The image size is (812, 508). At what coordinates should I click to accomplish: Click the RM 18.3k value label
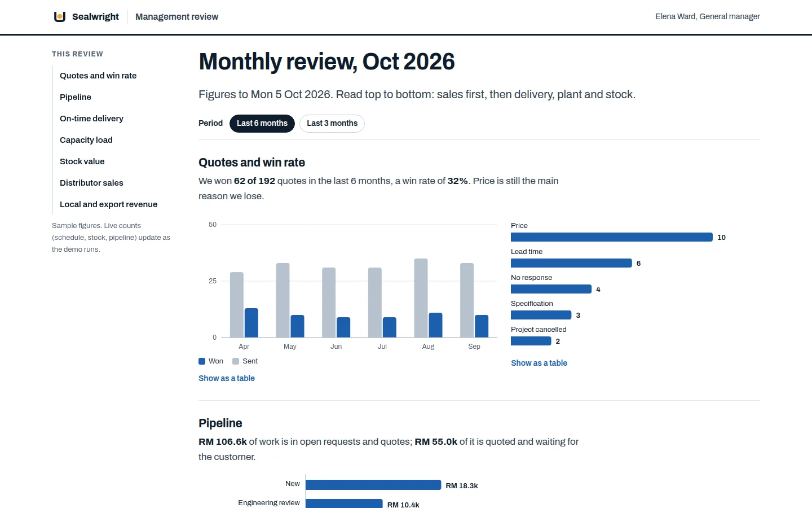point(462,485)
